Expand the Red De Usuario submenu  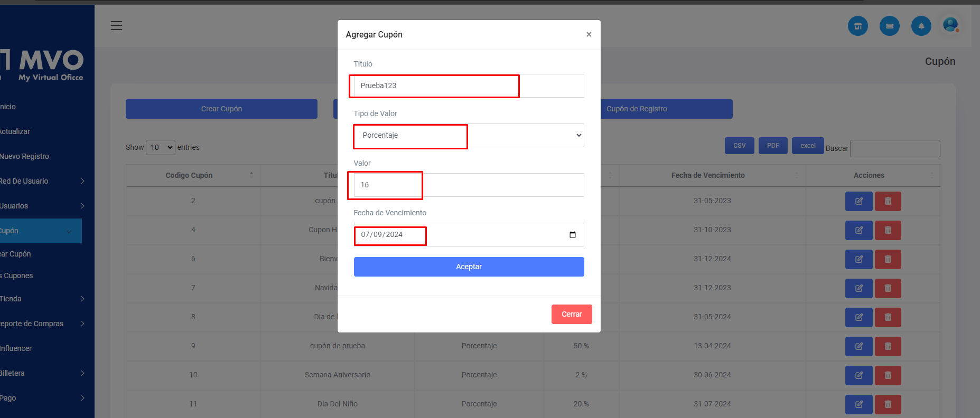pyautogui.click(x=42, y=181)
